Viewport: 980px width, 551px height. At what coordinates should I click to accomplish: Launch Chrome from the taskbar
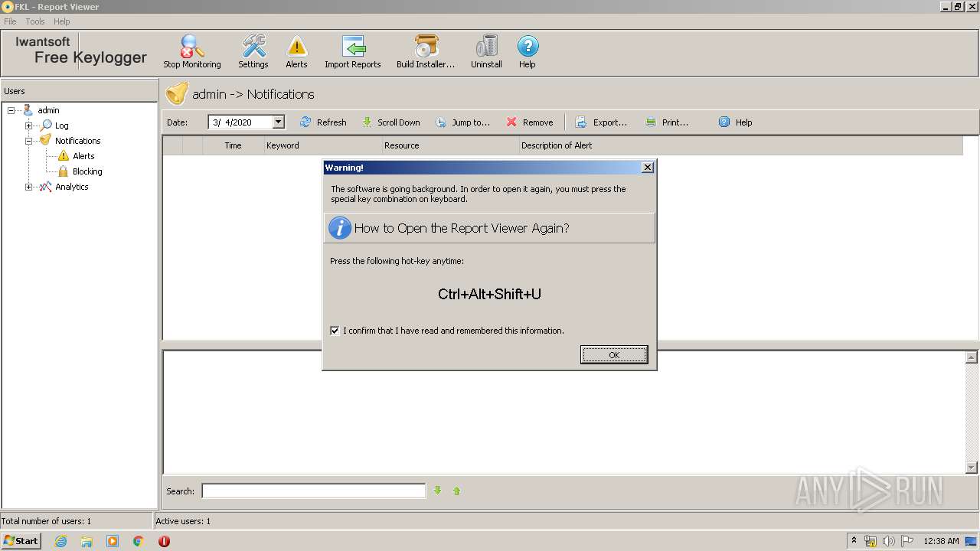coord(139,541)
